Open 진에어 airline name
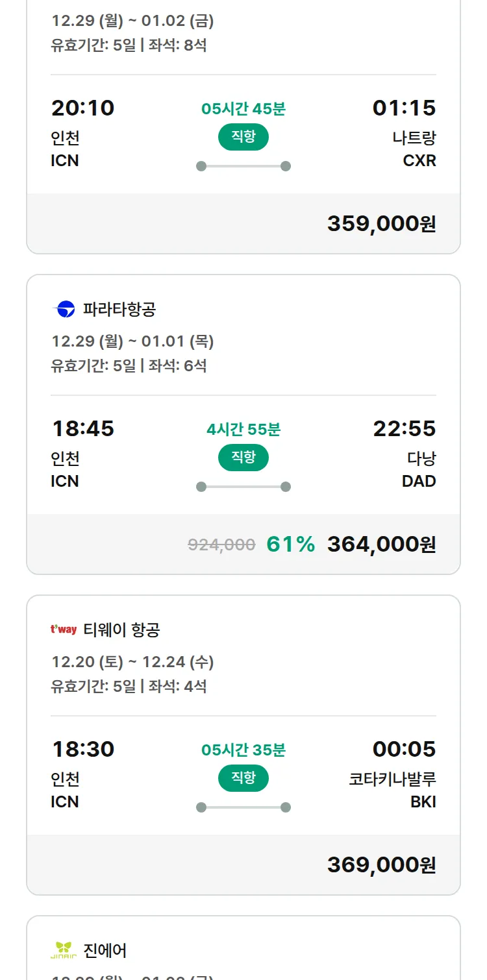Image resolution: width=487 pixels, height=980 pixels. point(105,951)
